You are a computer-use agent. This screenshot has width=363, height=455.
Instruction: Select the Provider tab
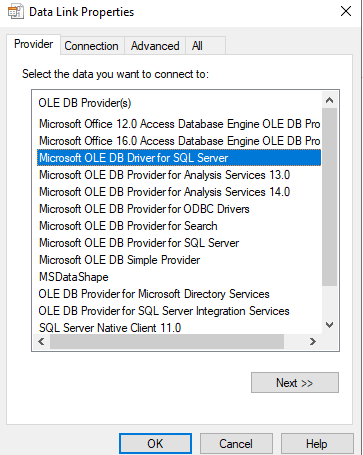point(34,44)
